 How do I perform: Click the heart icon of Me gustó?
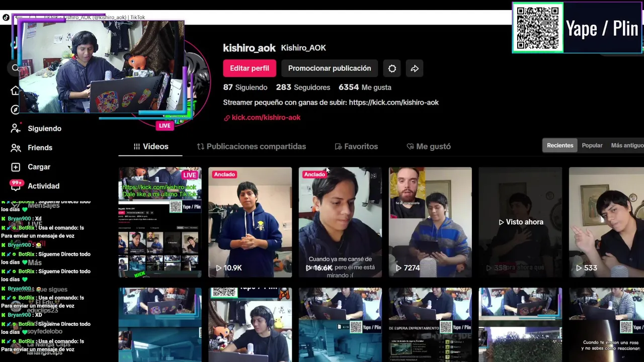(x=410, y=146)
